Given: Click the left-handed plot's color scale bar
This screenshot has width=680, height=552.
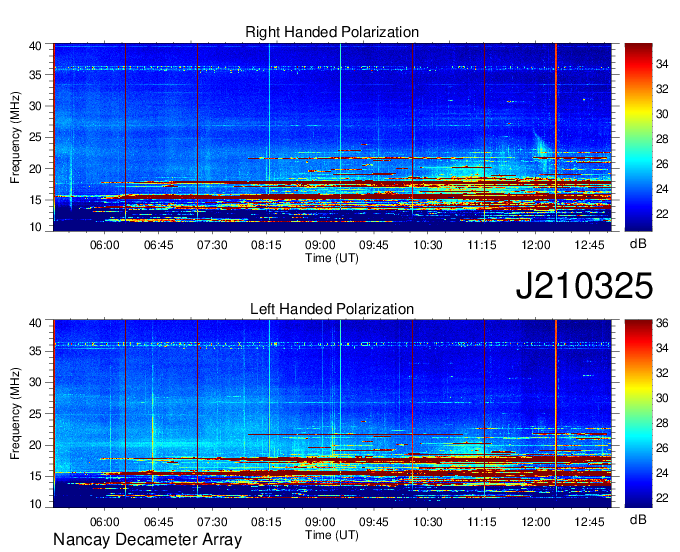Looking at the screenshot, I should coord(638,414).
